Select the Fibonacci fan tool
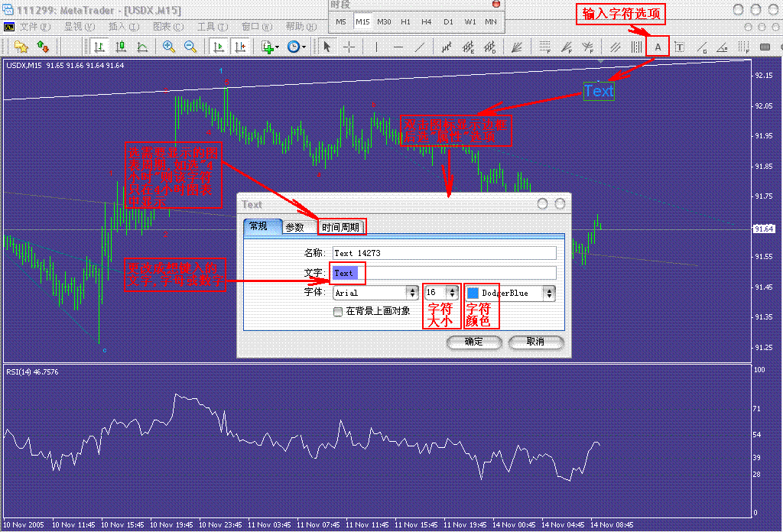Screen dimensions: 783x532 (567, 47)
